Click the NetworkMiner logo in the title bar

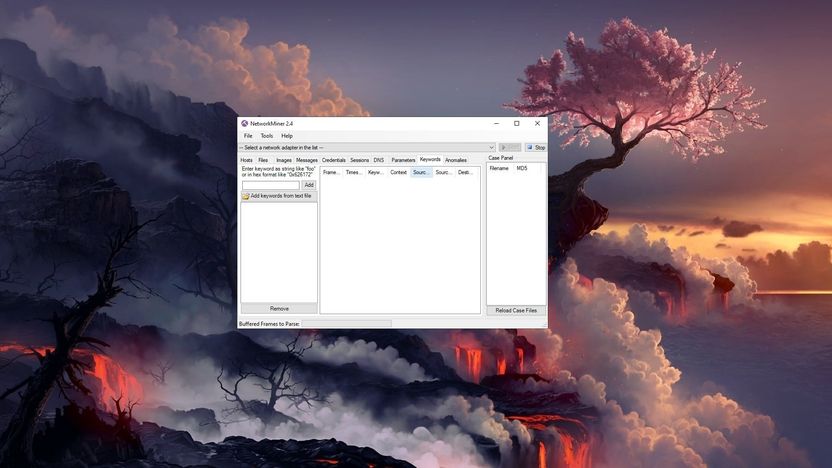[245, 123]
